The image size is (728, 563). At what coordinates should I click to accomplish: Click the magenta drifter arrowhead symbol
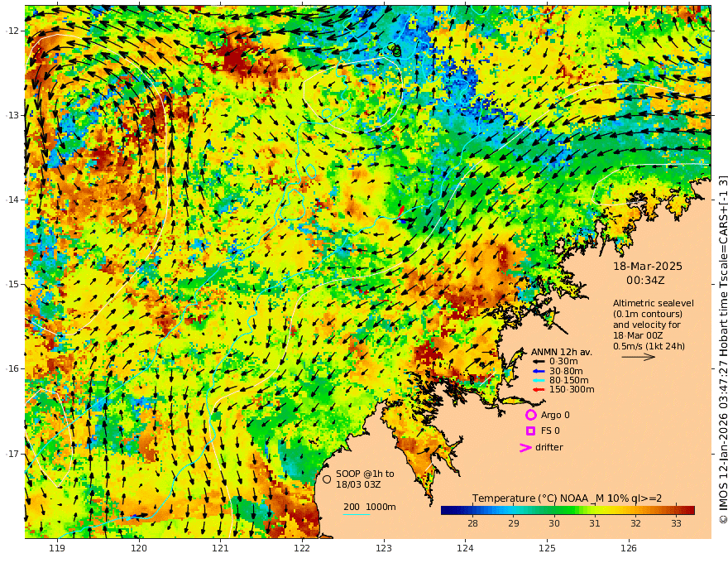(525, 447)
